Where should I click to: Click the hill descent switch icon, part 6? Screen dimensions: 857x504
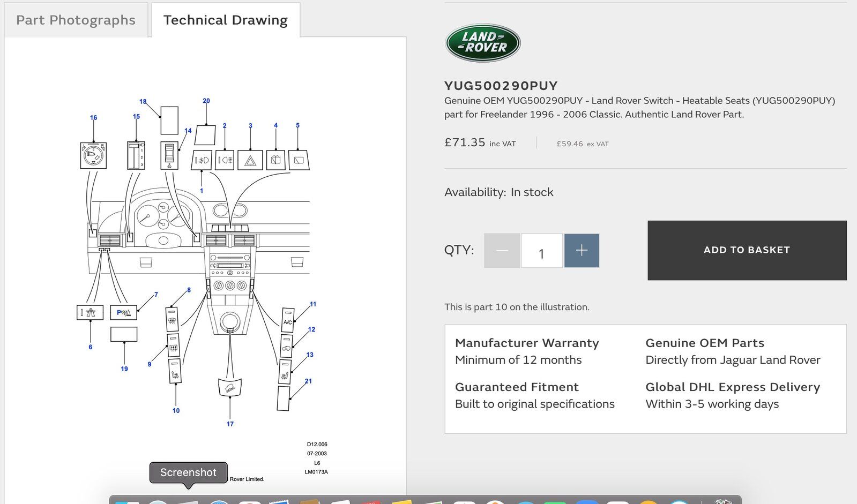click(x=90, y=312)
